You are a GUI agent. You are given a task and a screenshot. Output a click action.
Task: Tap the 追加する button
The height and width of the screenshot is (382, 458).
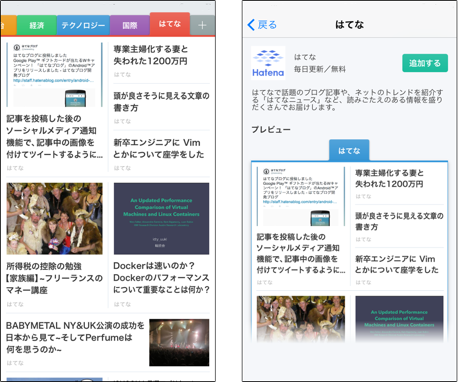pos(425,63)
